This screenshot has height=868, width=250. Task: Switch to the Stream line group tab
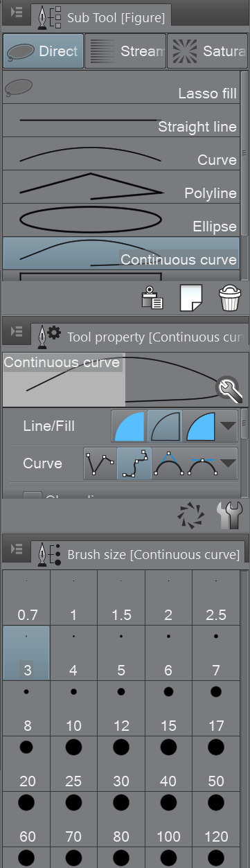click(125, 51)
